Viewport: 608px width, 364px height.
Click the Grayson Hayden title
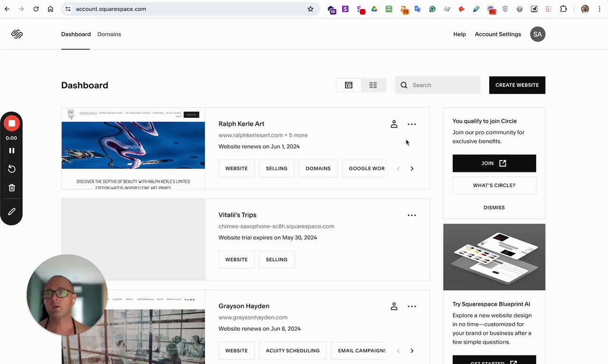(x=244, y=306)
